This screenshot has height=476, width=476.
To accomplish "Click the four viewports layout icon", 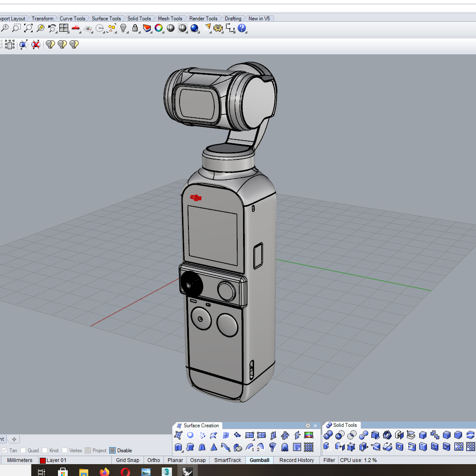I will pos(64,28).
